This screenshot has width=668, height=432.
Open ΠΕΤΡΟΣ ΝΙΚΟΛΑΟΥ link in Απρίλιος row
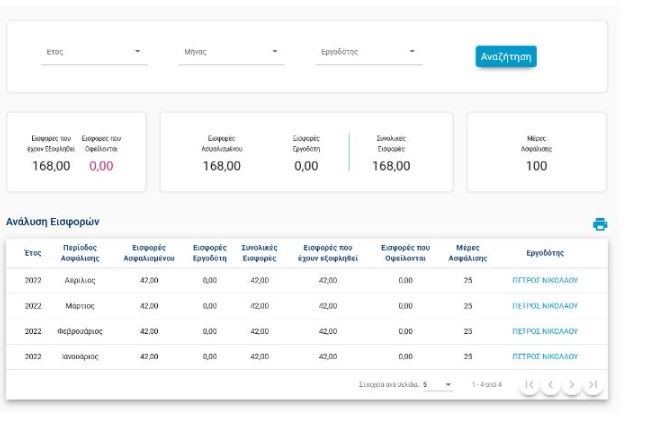(544, 282)
